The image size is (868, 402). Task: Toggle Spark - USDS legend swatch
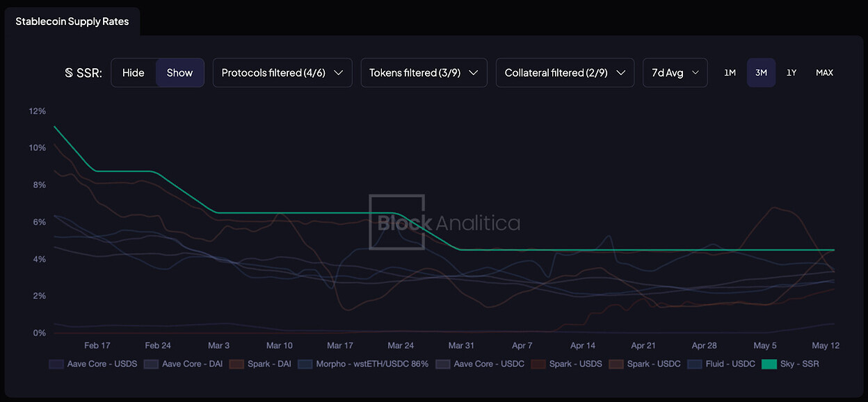coord(538,364)
